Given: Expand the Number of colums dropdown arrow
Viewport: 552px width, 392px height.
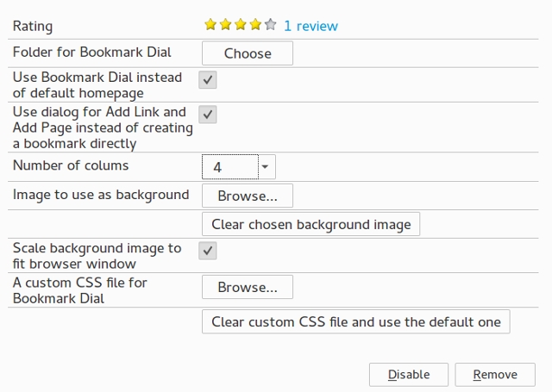Looking at the screenshot, I should click(x=267, y=166).
